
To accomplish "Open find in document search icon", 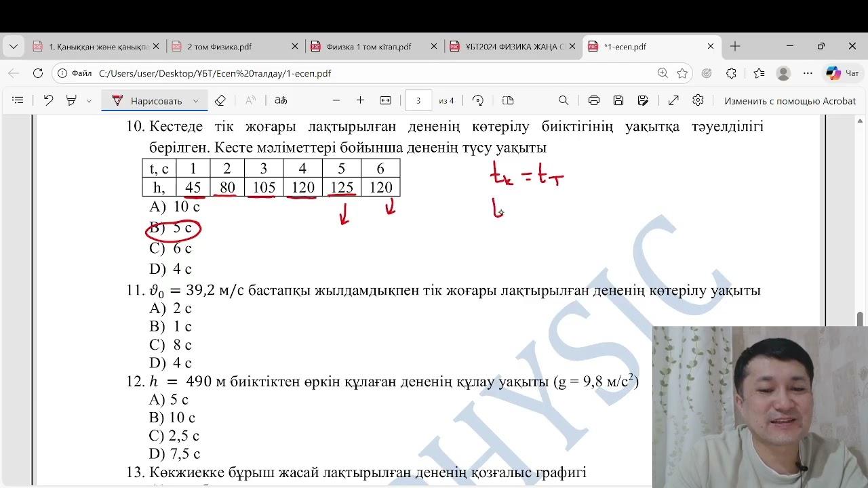I will point(564,100).
